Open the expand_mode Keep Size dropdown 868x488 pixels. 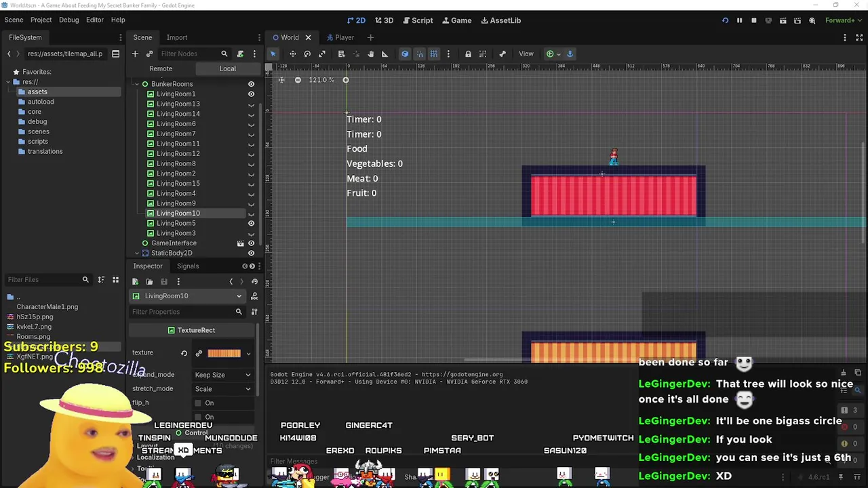tap(223, 375)
